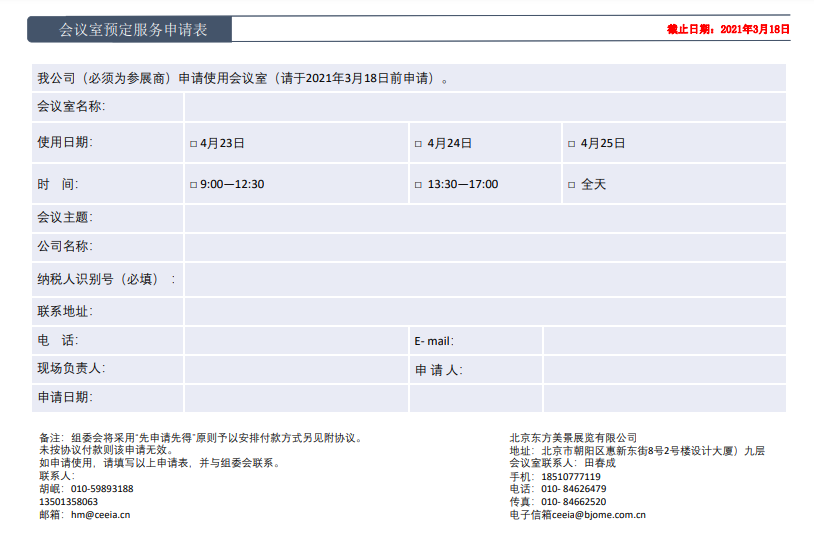Click the 申请日期 input field
The image size is (814, 541).
tap(295, 398)
